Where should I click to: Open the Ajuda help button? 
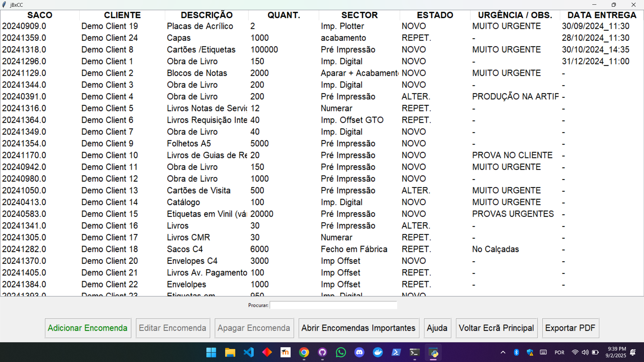click(x=437, y=328)
